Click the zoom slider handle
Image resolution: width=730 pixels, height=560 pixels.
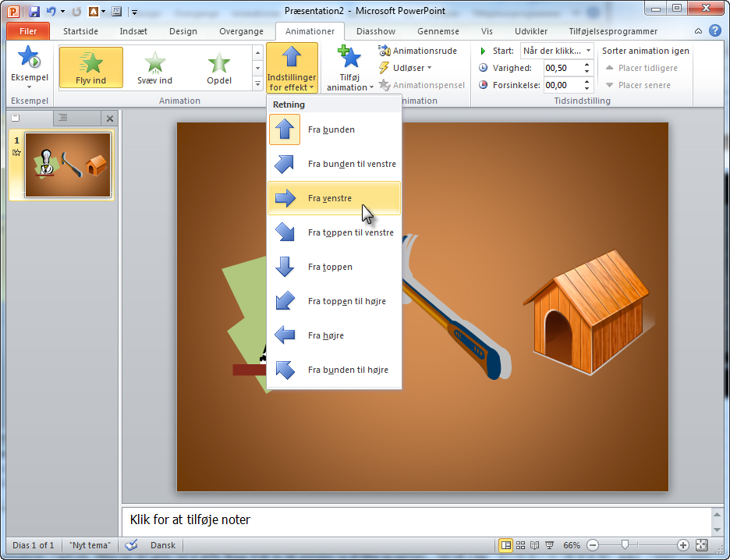(624, 545)
